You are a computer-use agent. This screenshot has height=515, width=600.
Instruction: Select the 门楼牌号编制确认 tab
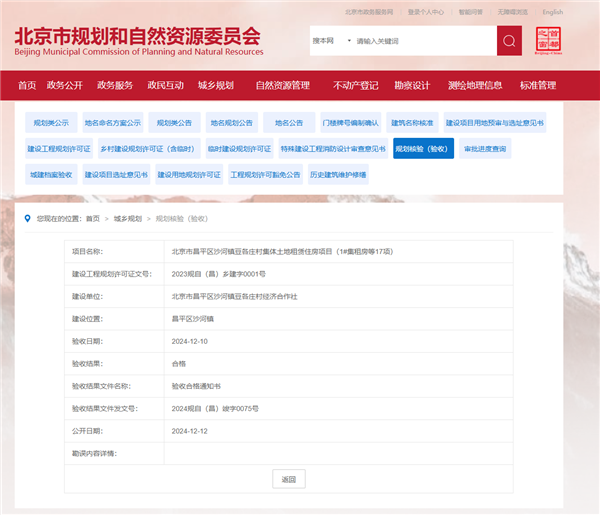pyautogui.click(x=350, y=123)
